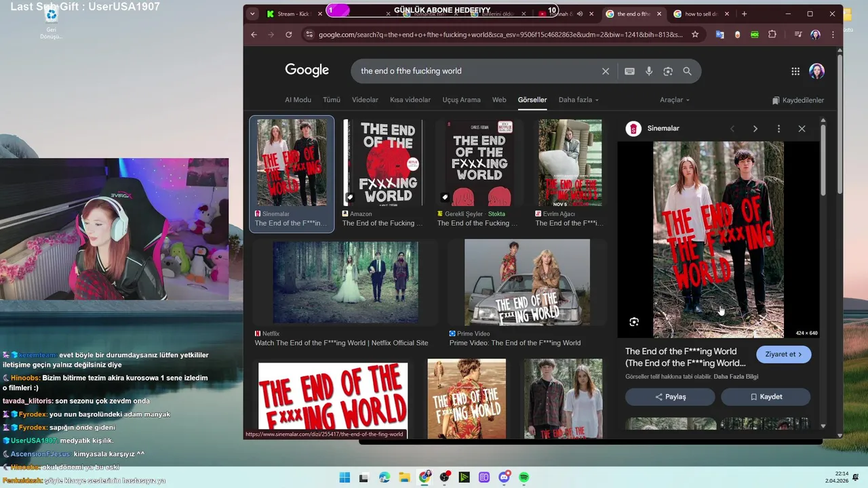This screenshot has height=488, width=868.
Task: Open the Prime Video image result
Action: coord(527,283)
